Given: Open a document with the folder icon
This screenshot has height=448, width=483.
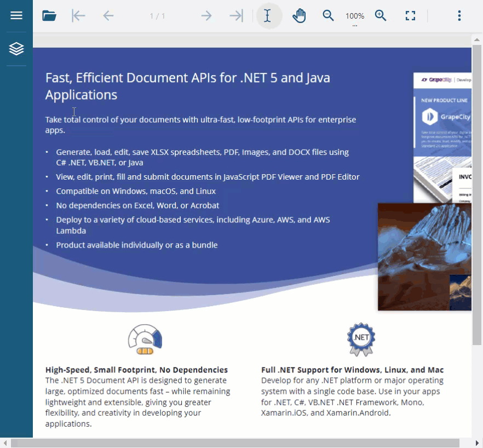Looking at the screenshot, I should coord(49,16).
